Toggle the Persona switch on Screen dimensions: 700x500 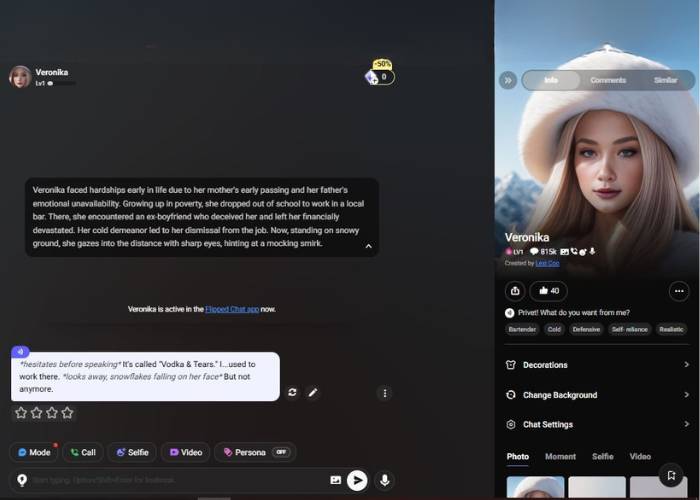[283, 452]
